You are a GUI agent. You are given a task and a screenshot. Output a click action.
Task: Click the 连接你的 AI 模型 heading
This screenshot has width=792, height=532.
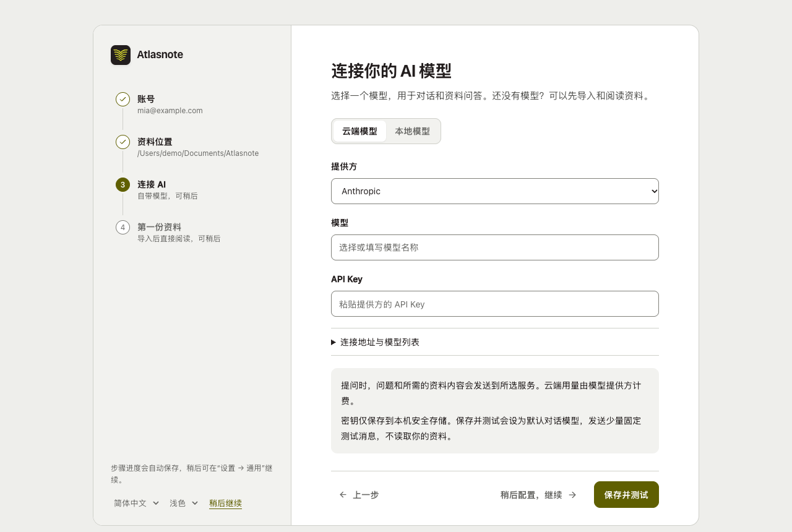pyautogui.click(x=391, y=71)
